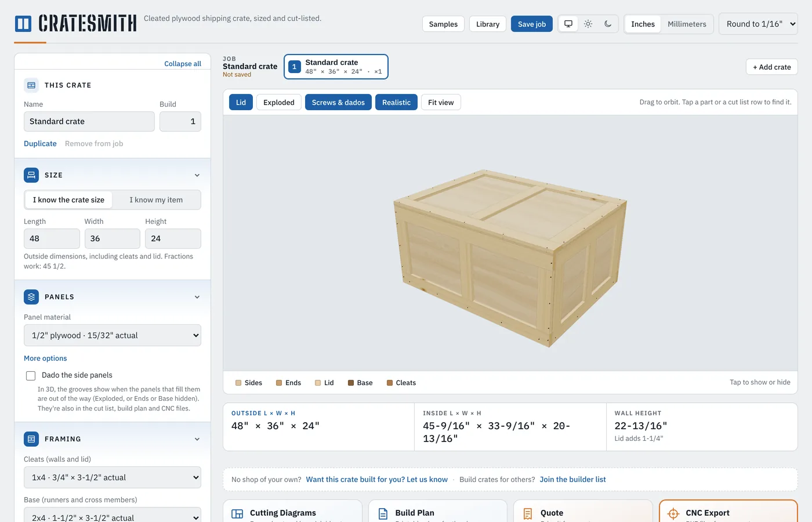812x522 pixels.
Task: Click the 3D crate model preview
Action: click(x=510, y=258)
